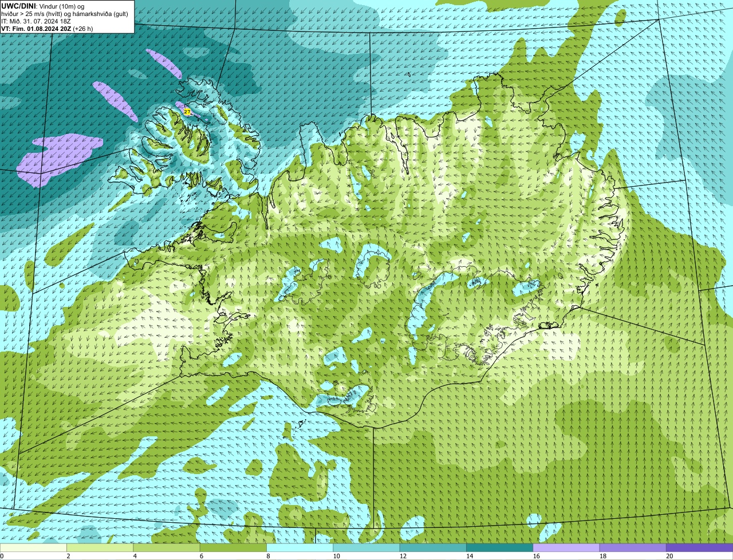Viewport: 733px width, 560px height.
Task: Select the 10–12 m/s cyan legend swatch
Action: (366, 547)
